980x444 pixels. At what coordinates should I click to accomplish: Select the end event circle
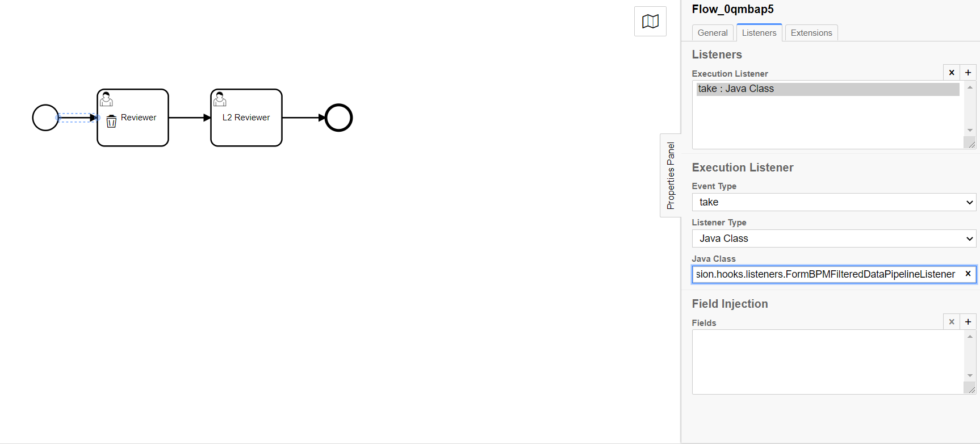tap(338, 118)
